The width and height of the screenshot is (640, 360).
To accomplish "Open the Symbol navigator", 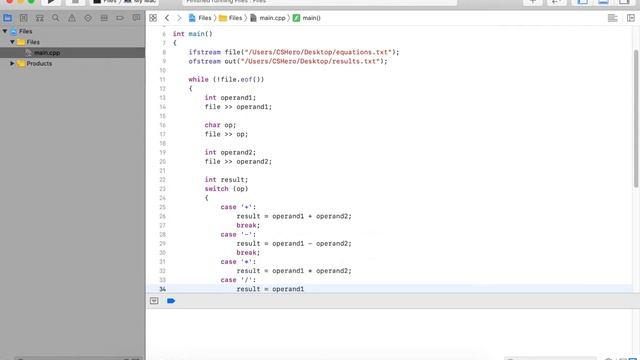I will [40, 18].
